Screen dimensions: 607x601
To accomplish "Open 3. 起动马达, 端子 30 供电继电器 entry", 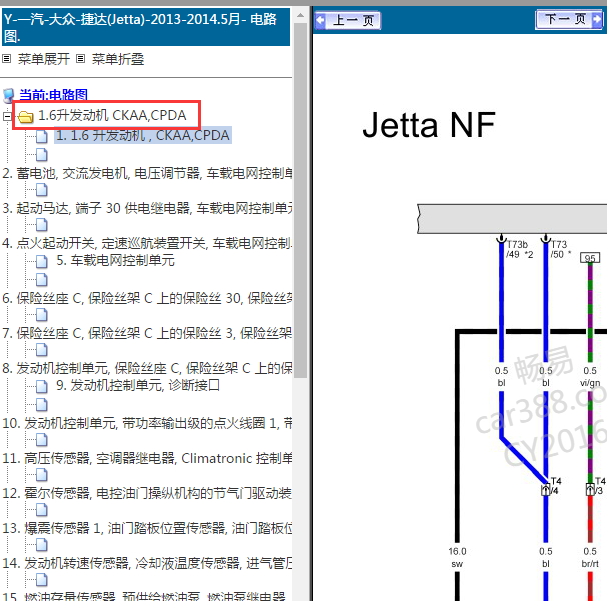I will (147, 208).
